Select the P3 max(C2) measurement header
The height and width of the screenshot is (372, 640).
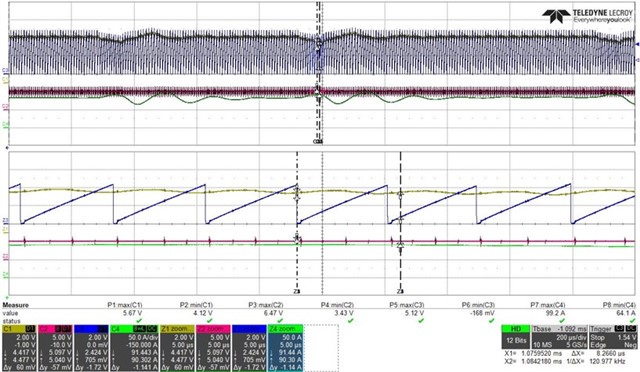(x=266, y=305)
